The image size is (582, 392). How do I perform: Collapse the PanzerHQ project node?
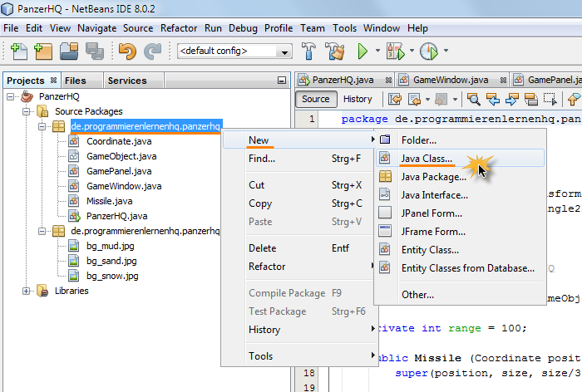point(10,97)
